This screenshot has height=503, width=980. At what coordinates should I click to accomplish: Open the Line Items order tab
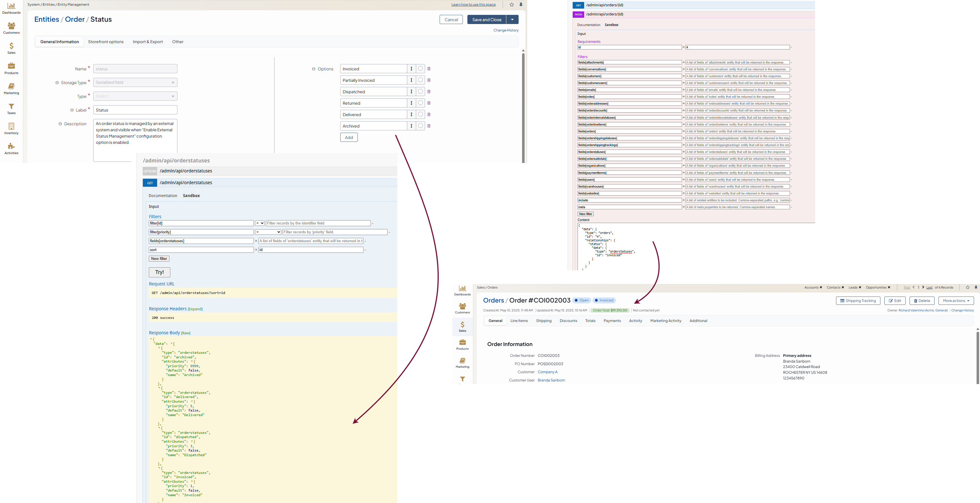519,321
